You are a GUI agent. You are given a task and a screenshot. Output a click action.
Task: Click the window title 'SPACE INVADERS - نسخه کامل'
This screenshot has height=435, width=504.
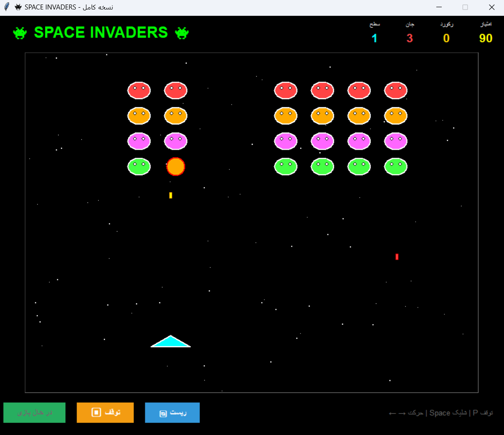[69, 7]
